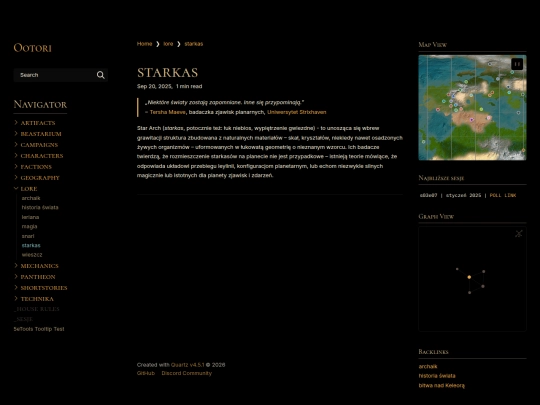The height and width of the screenshot is (405, 540).
Task: Click the purple marker on the map
Action: click(x=471, y=120)
